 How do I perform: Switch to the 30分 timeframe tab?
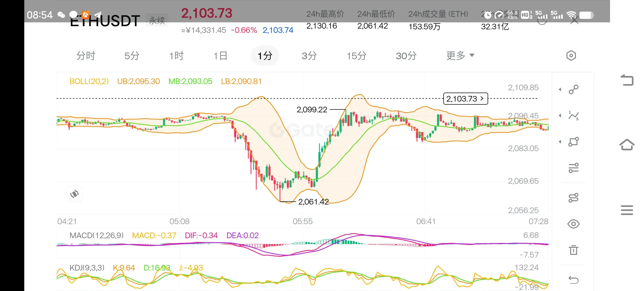pos(406,56)
